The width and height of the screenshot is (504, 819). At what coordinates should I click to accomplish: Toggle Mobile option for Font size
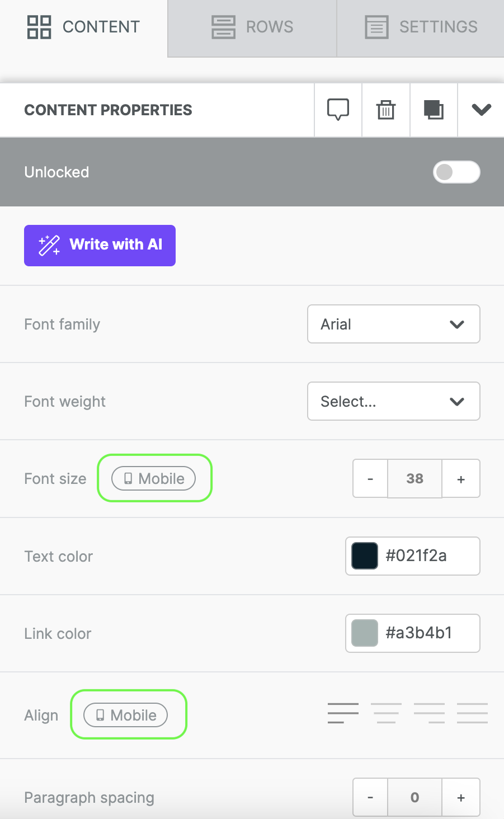pos(154,478)
